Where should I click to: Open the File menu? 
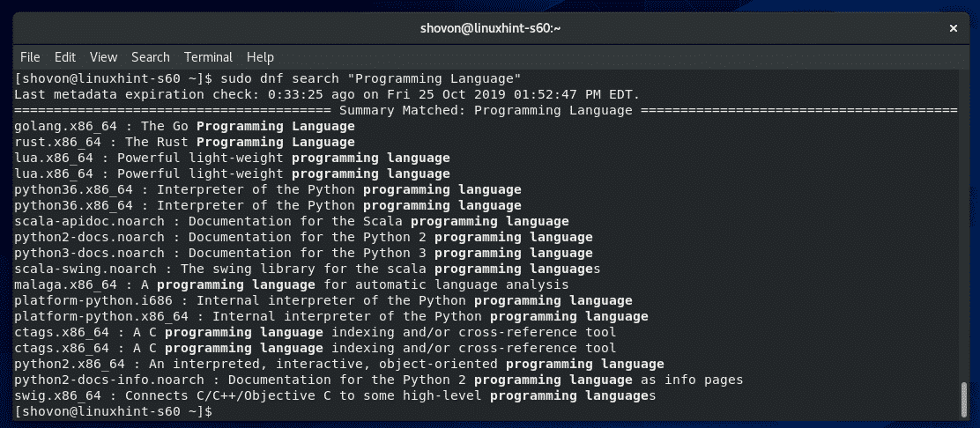click(30, 57)
